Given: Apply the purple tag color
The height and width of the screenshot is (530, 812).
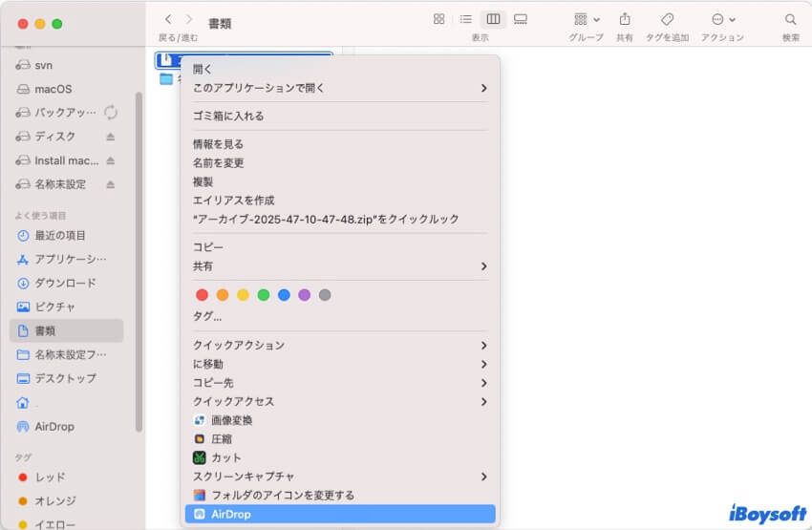Looking at the screenshot, I should point(304,295).
